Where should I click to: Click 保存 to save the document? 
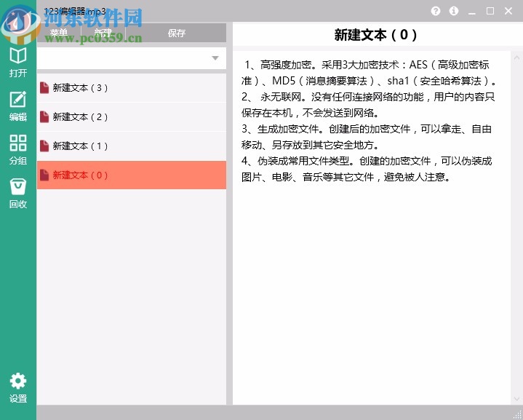pyautogui.click(x=176, y=33)
